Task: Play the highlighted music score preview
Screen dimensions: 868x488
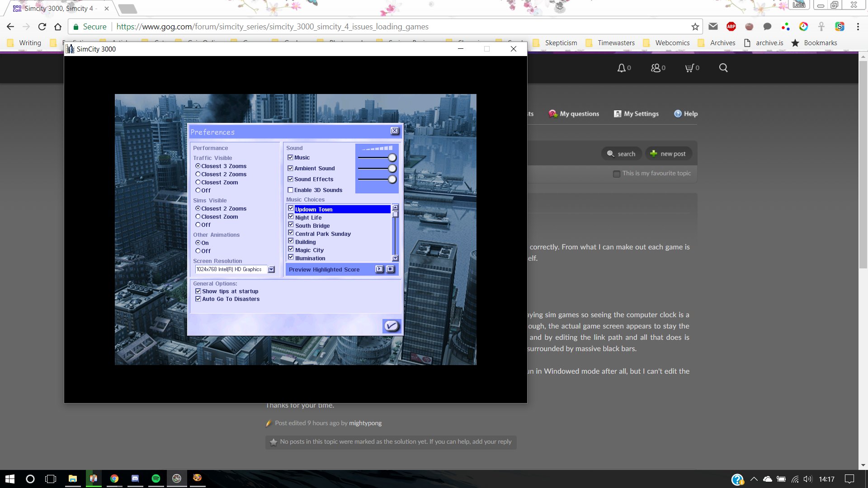Action: point(379,269)
